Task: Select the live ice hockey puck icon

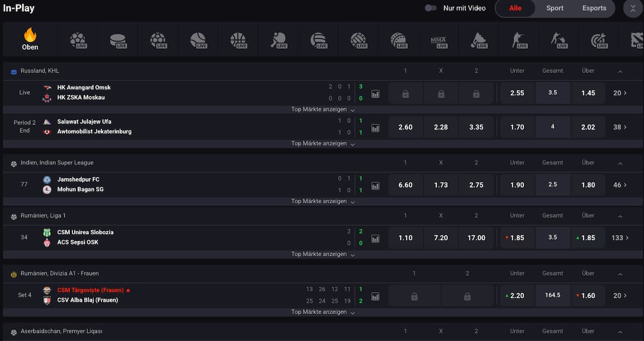Action: [x=118, y=40]
